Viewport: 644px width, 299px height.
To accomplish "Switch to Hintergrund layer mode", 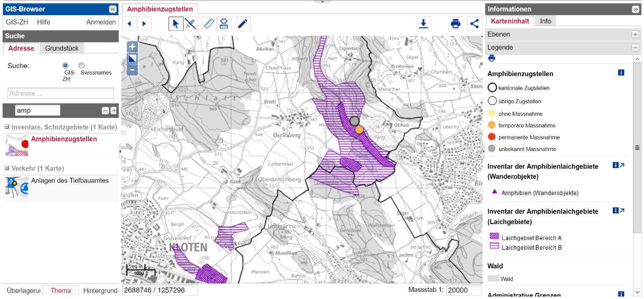I will pyautogui.click(x=100, y=290).
